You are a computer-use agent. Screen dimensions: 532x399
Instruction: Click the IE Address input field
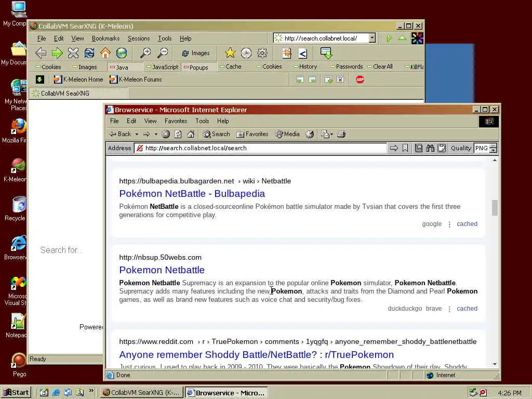click(260, 148)
